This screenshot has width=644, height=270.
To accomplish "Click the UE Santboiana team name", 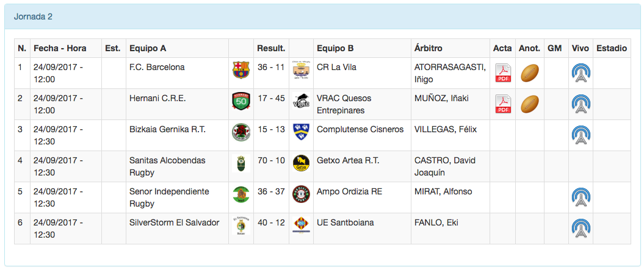I will tap(344, 222).
